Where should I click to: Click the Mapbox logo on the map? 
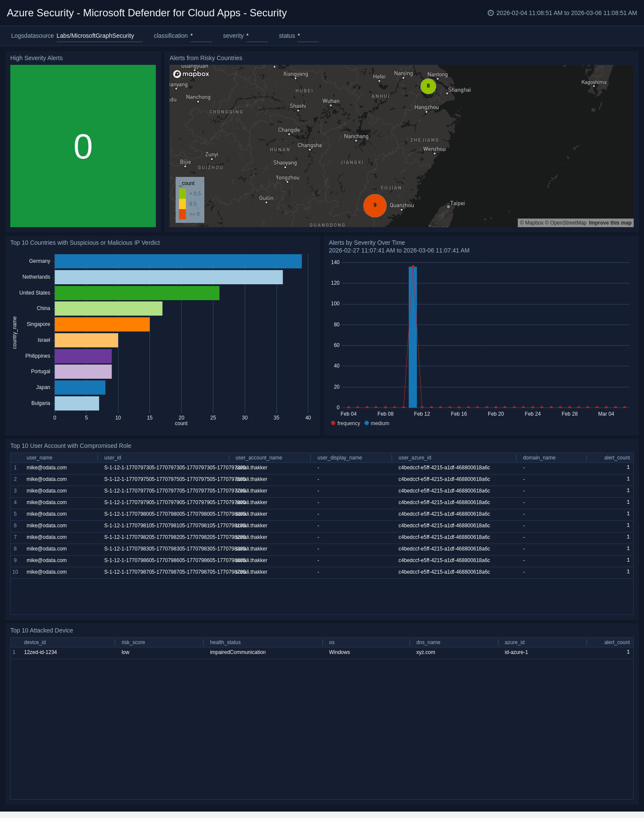click(191, 74)
